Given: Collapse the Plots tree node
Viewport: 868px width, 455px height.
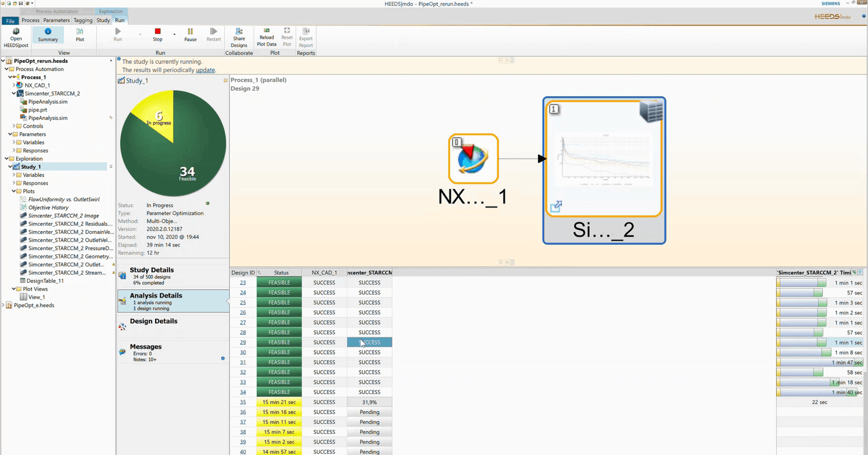Looking at the screenshot, I should tap(14, 191).
